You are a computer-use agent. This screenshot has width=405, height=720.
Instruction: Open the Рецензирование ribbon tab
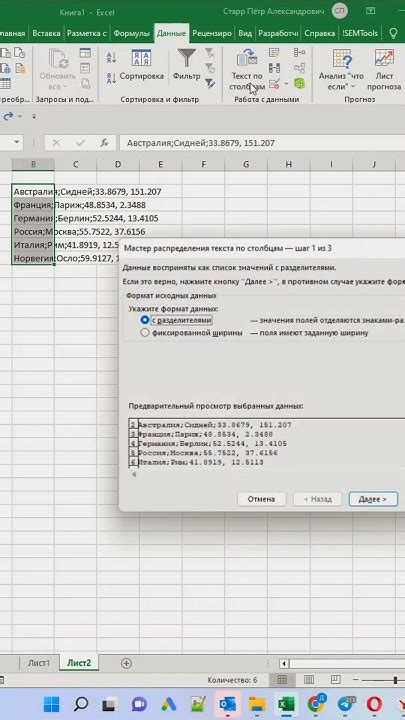tap(212, 34)
